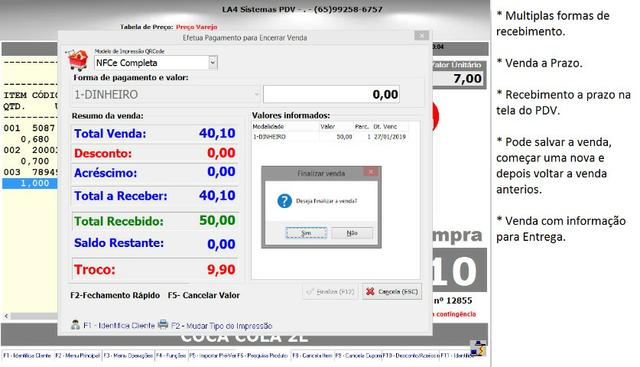Image resolution: width=640 pixels, height=367 pixels.
Task: Click the Valor column header
Action: point(336,127)
